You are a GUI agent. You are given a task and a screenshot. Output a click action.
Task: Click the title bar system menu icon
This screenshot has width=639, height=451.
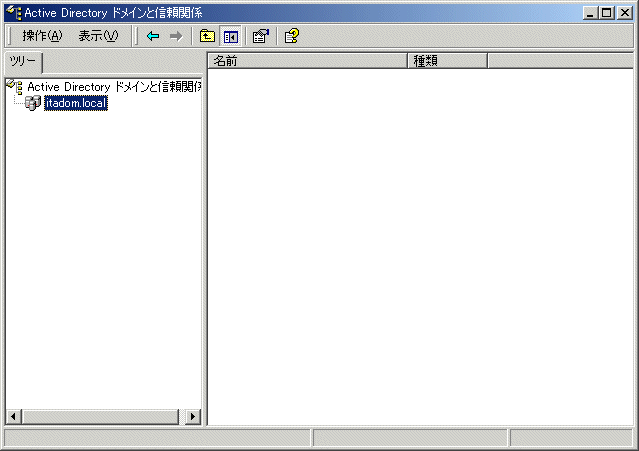(14, 13)
